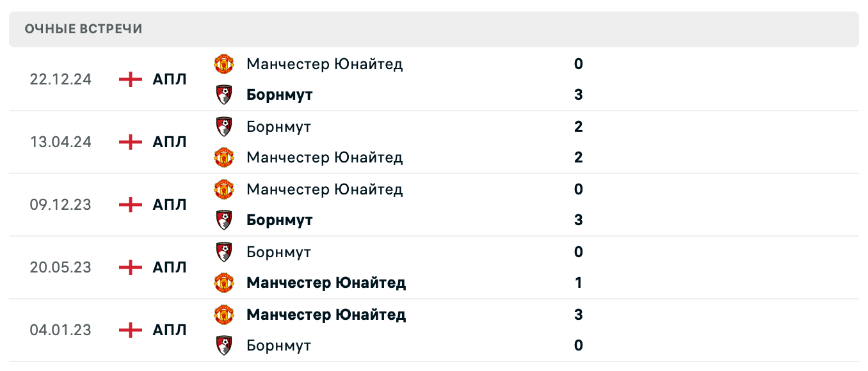
Task: Open АПЛ league link in 13.04.24 row
Action: 170,142
